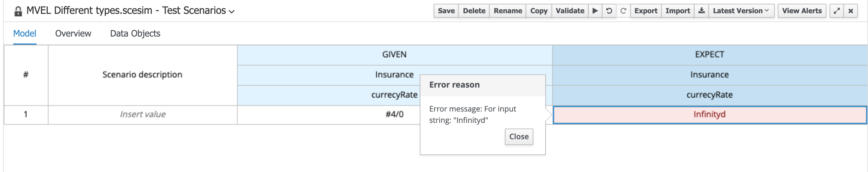Click the Insert value description cell
The height and width of the screenshot is (172, 868).
coord(142,114)
